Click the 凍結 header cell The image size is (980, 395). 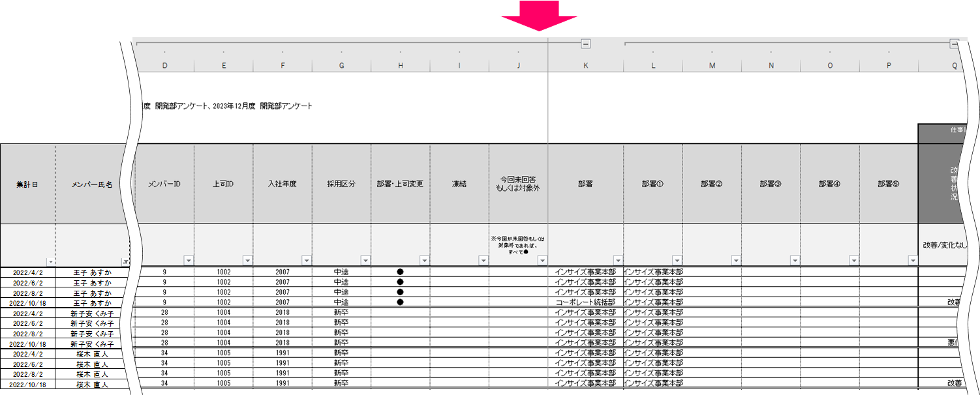pyautogui.click(x=459, y=184)
